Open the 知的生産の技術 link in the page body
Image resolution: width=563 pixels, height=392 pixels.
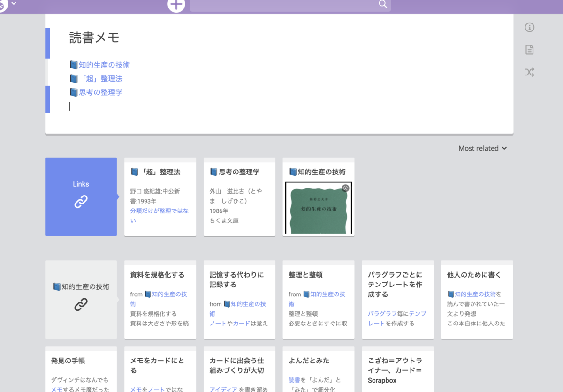104,65
